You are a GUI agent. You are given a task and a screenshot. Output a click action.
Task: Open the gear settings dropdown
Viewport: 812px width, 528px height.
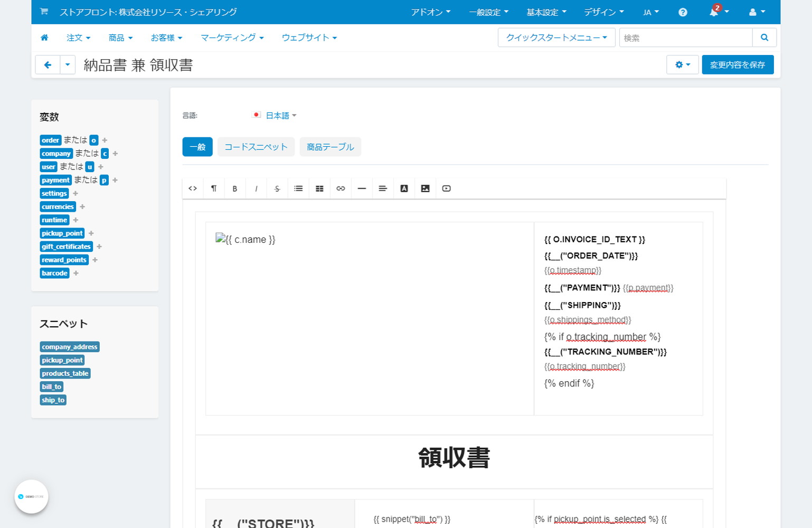683,64
